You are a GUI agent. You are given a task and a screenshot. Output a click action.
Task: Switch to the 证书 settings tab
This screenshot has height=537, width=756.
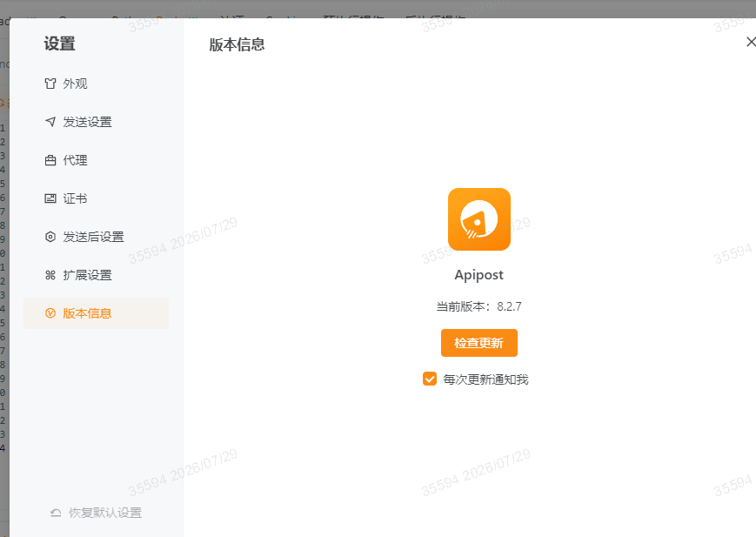96,198
